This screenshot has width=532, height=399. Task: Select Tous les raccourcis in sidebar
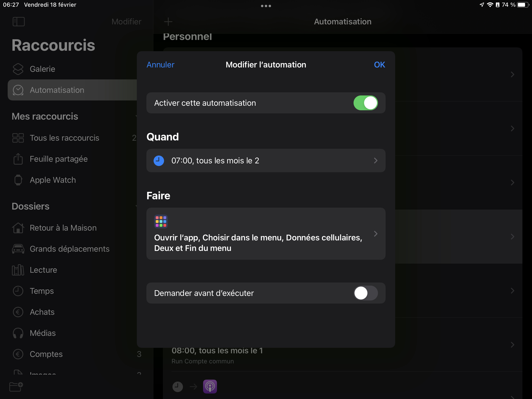click(64, 138)
